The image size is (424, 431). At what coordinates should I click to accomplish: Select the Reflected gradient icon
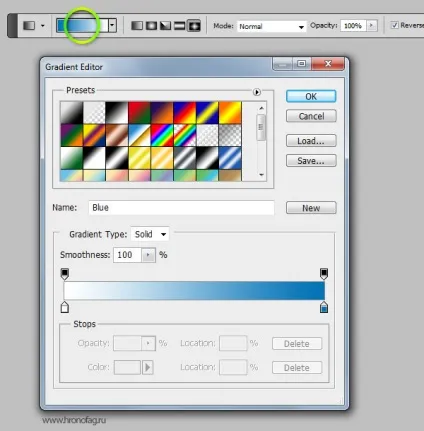click(179, 25)
